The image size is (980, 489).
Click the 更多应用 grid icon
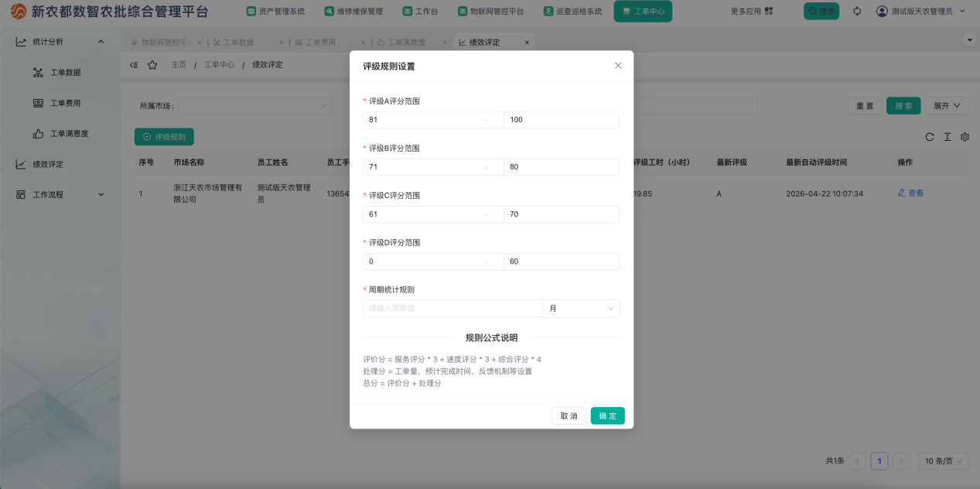pyautogui.click(x=769, y=12)
